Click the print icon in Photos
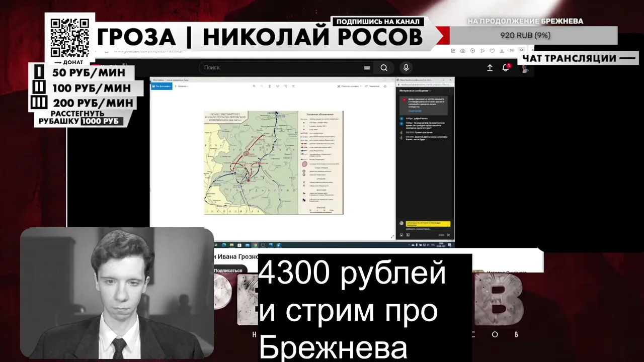 [x=385, y=86]
